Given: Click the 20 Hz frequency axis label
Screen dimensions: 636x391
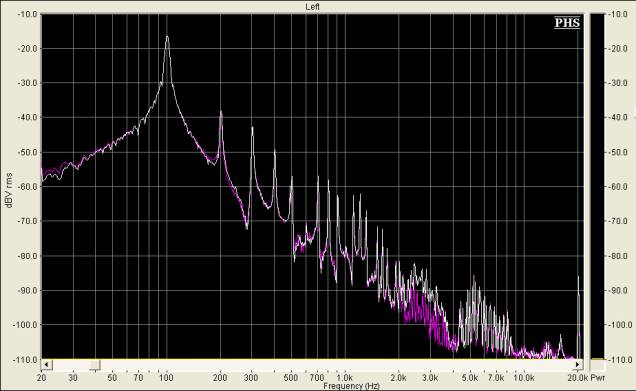Looking at the screenshot, I should (x=41, y=378).
